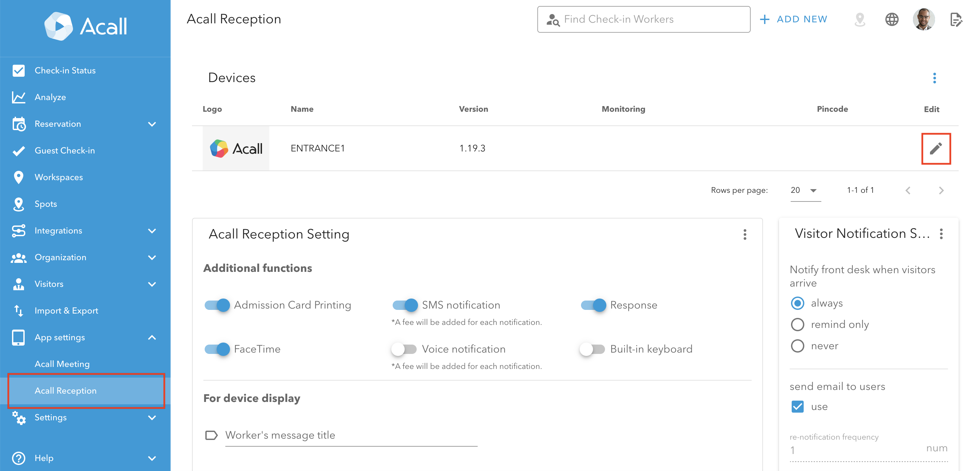Toggle Admission Card Printing switch
The height and width of the screenshot is (471, 980).
point(217,305)
